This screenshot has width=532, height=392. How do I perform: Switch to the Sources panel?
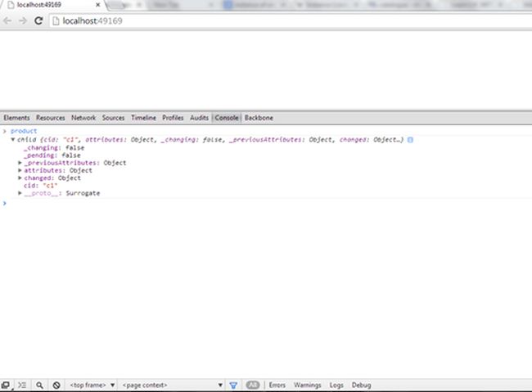[x=113, y=118]
